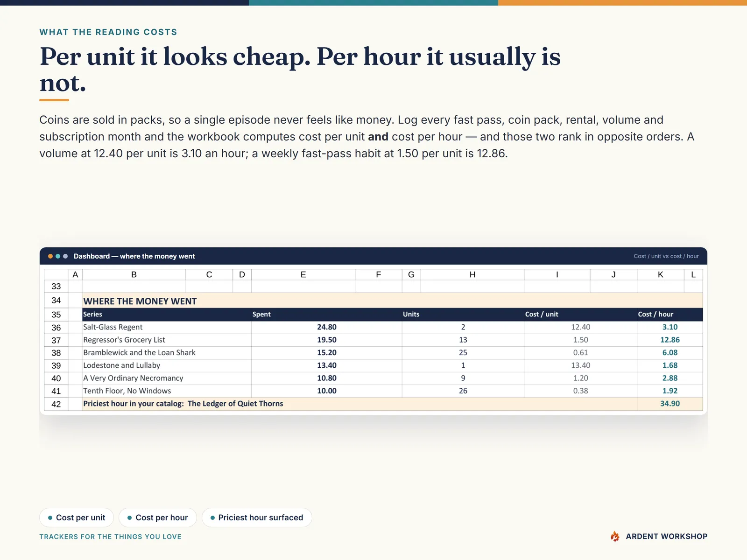Click the Series column label
This screenshot has height=560, width=747.
pos(92,314)
